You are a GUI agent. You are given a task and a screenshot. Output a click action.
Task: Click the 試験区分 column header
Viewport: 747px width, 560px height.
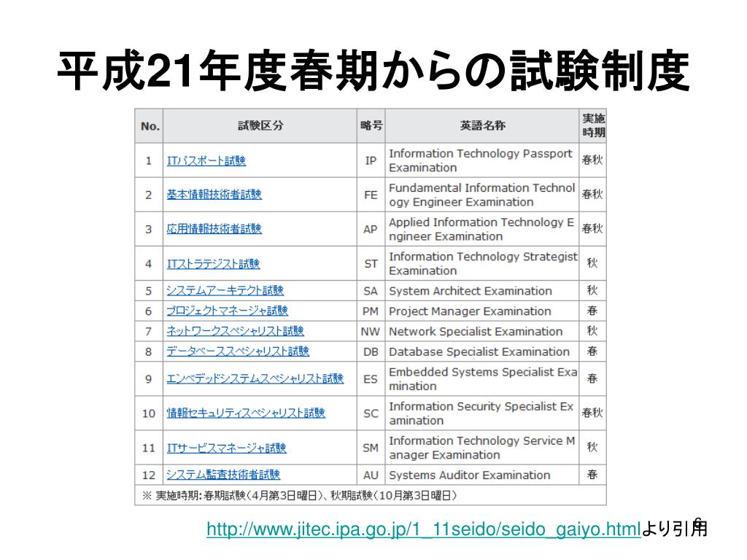pyautogui.click(x=260, y=126)
